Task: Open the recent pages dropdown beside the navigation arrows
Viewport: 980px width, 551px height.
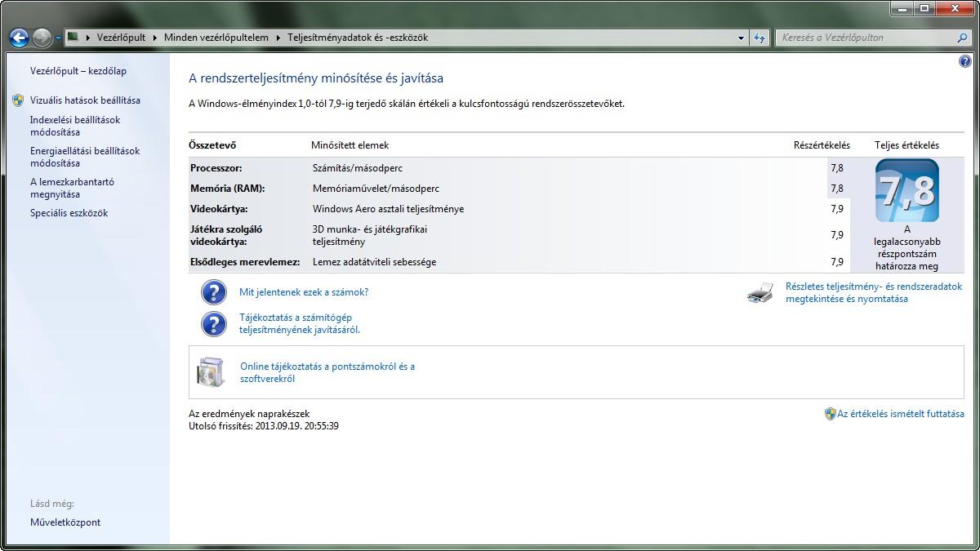Action: click(58, 38)
